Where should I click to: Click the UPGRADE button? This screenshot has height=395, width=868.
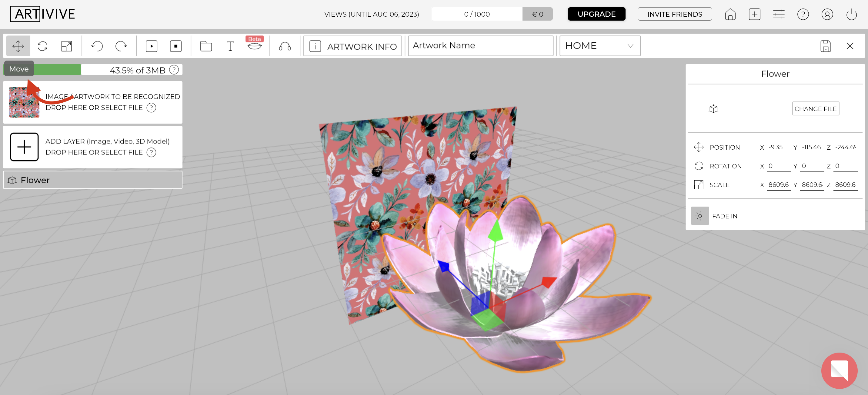596,14
